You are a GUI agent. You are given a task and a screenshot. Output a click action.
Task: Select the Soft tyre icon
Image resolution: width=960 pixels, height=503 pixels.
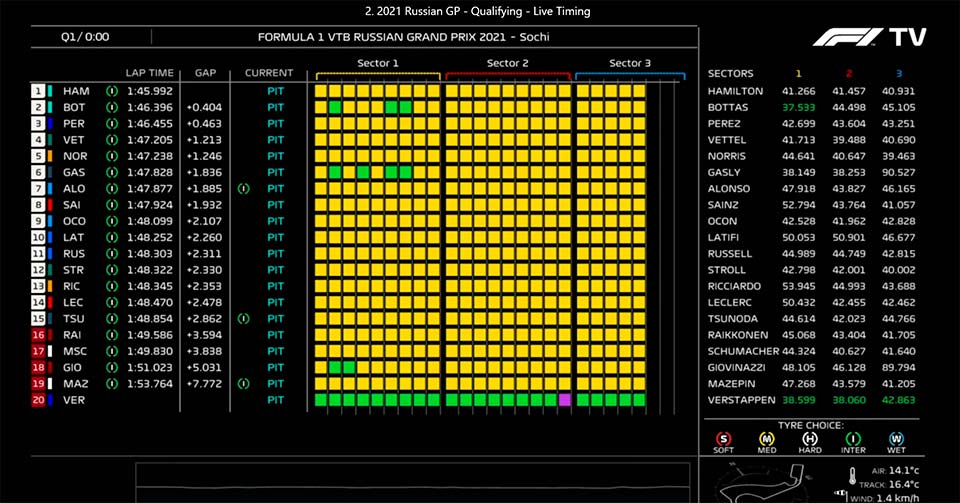click(x=722, y=436)
